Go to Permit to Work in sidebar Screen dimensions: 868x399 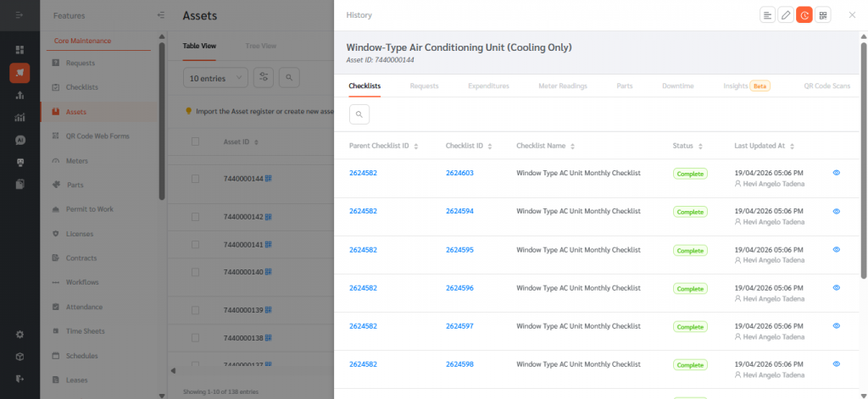coord(89,209)
